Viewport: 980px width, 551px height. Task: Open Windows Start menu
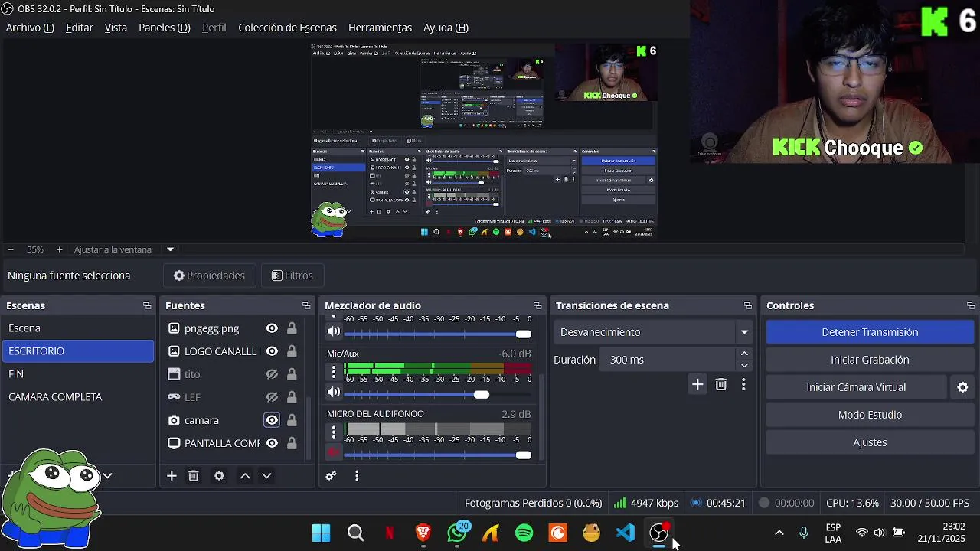tap(322, 533)
